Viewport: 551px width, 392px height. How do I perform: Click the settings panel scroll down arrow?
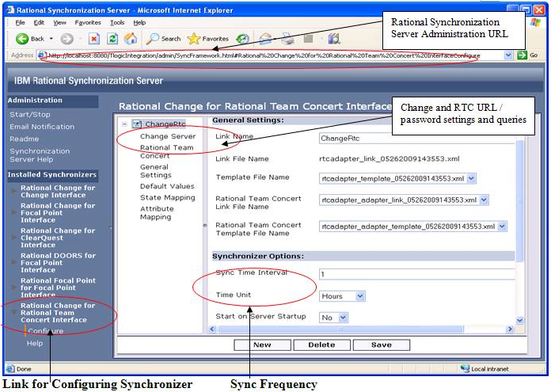tap(519, 320)
